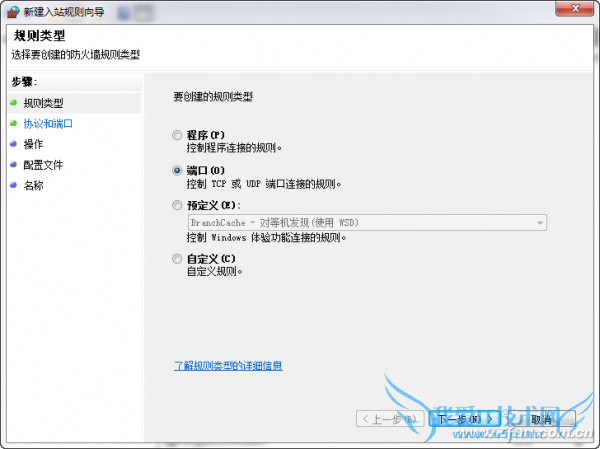Click the blue bullet beside 操作

pos(14,144)
